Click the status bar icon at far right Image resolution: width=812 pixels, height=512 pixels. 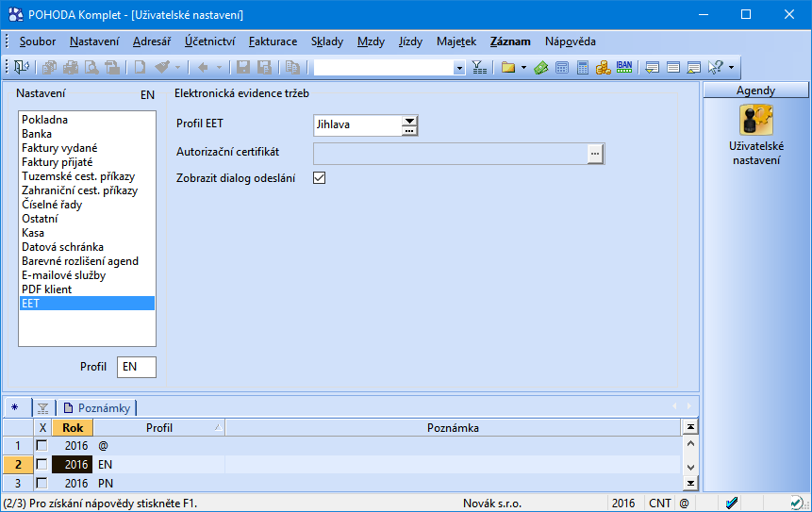click(x=798, y=503)
